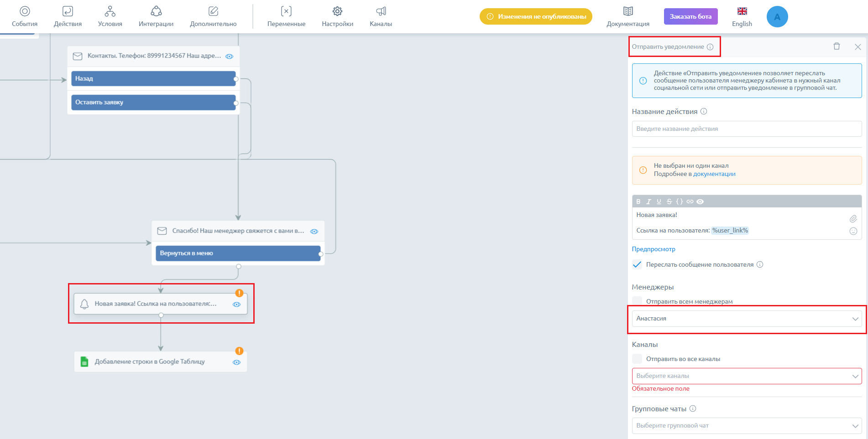Enable Отправить всем менеджерам checkbox
868x439 pixels.
pyautogui.click(x=637, y=301)
